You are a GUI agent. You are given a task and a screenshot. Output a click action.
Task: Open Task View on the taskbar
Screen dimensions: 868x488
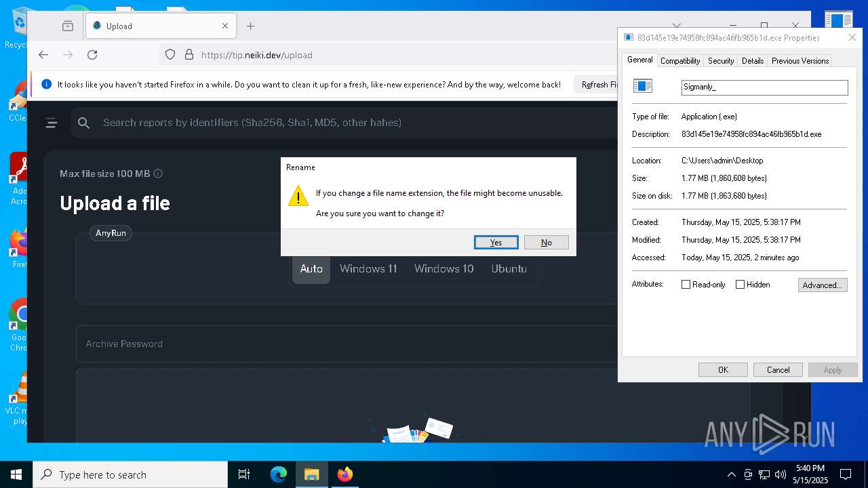tap(244, 474)
